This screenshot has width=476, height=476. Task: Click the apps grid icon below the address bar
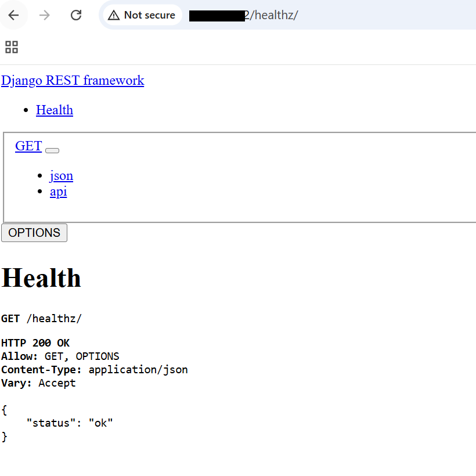coord(11,47)
